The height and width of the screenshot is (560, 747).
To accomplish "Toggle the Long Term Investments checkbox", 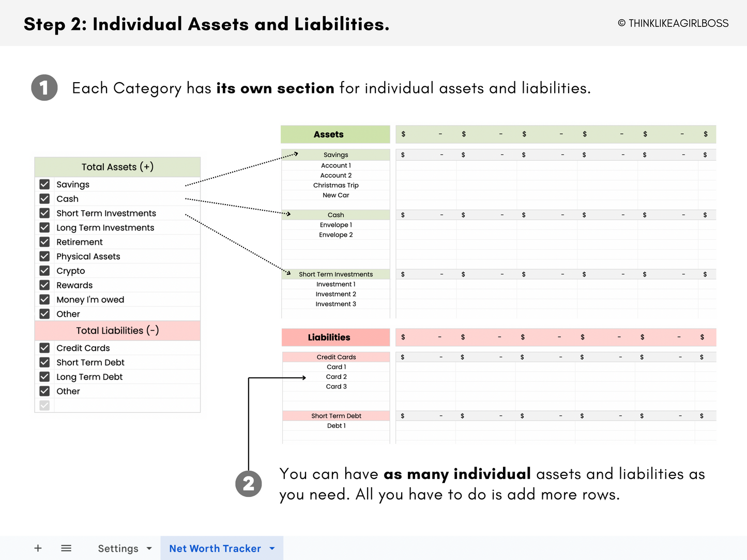I will pyautogui.click(x=44, y=227).
